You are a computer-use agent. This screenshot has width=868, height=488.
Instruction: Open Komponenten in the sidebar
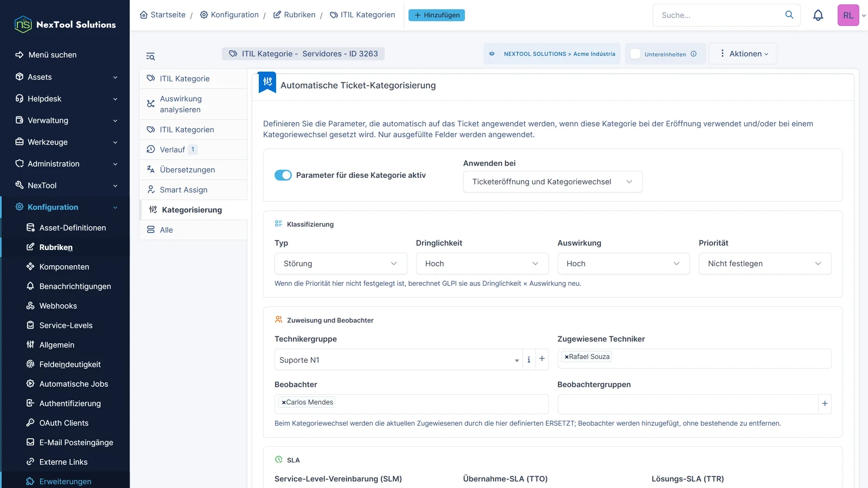click(64, 267)
